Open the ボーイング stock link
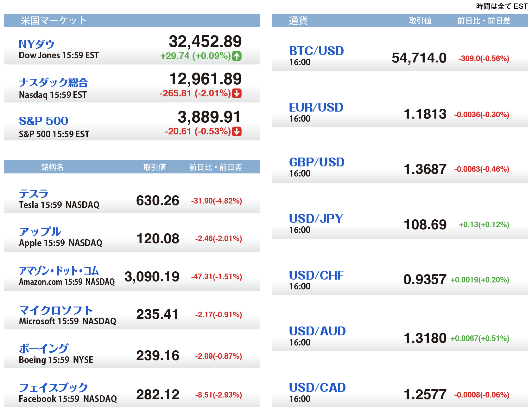 coord(43,349)
